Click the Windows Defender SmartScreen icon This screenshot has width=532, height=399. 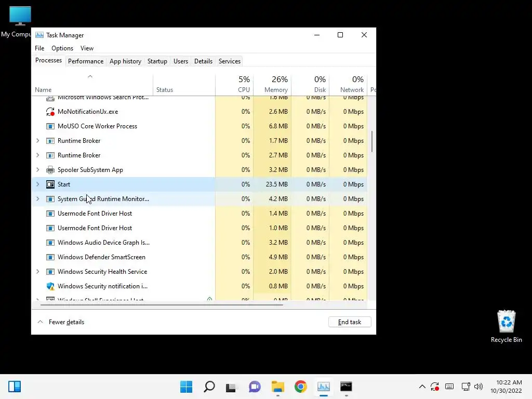pyautogui.click(x=50, y=257)
